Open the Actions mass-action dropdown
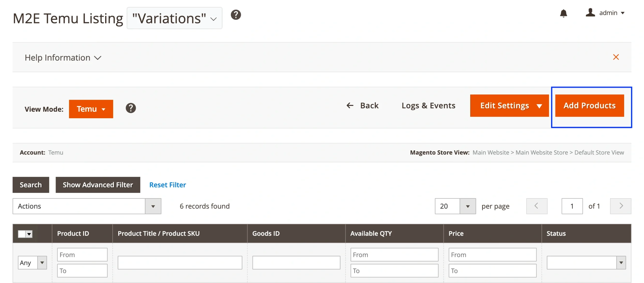644x283 pixels. (x=87, y=206)
